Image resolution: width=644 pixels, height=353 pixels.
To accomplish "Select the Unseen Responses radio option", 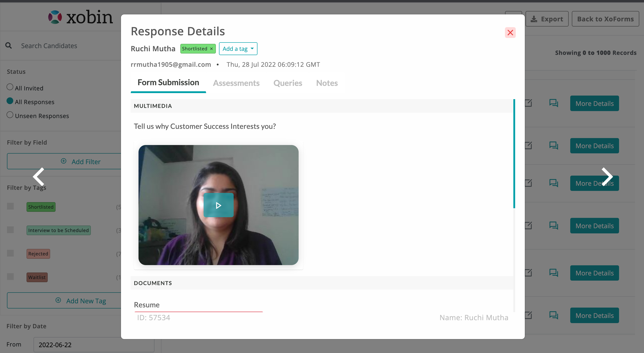I will pos(10,115).
